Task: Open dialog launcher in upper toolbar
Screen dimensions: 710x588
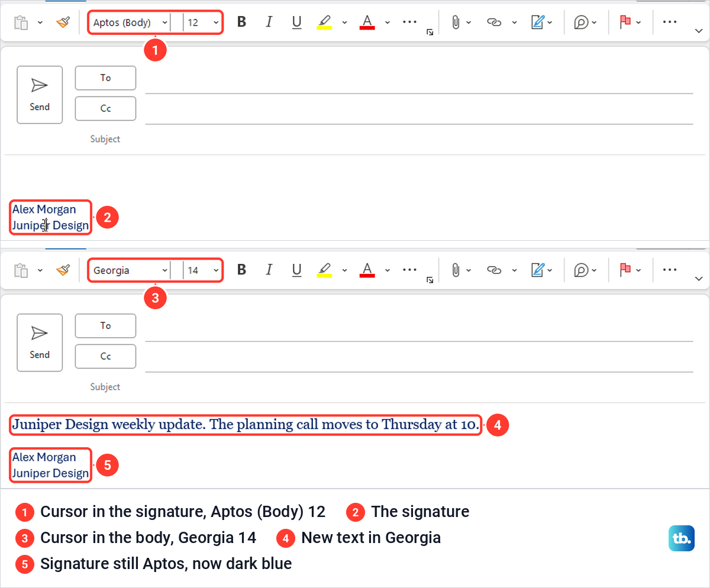Action: 430,33
